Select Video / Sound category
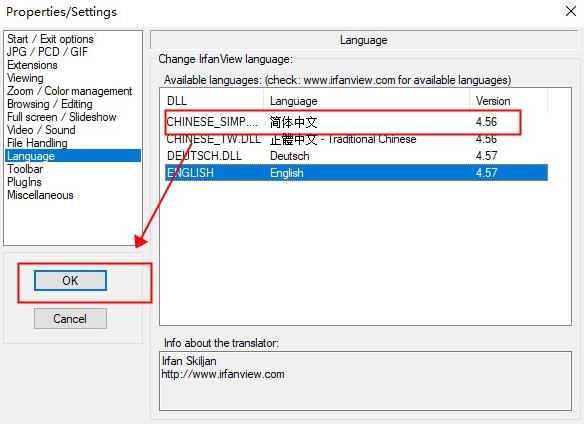The height and width of the screenshot is (424, 584). tap(41, 130)
